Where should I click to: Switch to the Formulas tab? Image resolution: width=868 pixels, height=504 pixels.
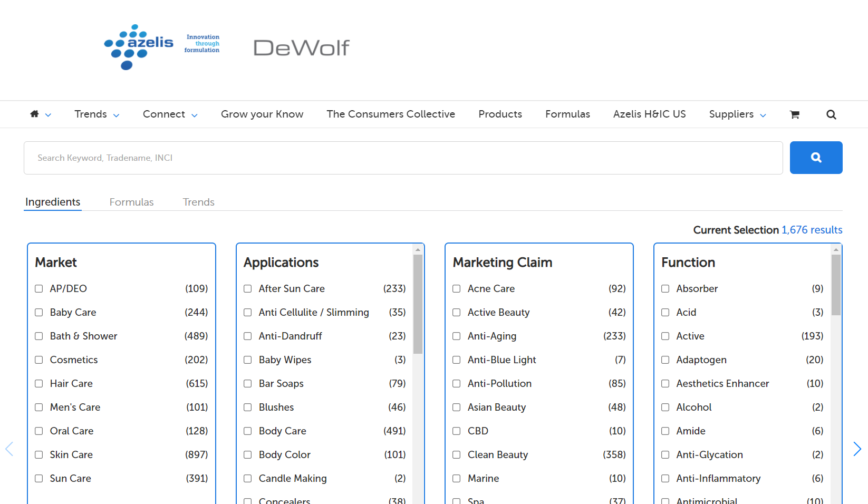click(131, 202)
